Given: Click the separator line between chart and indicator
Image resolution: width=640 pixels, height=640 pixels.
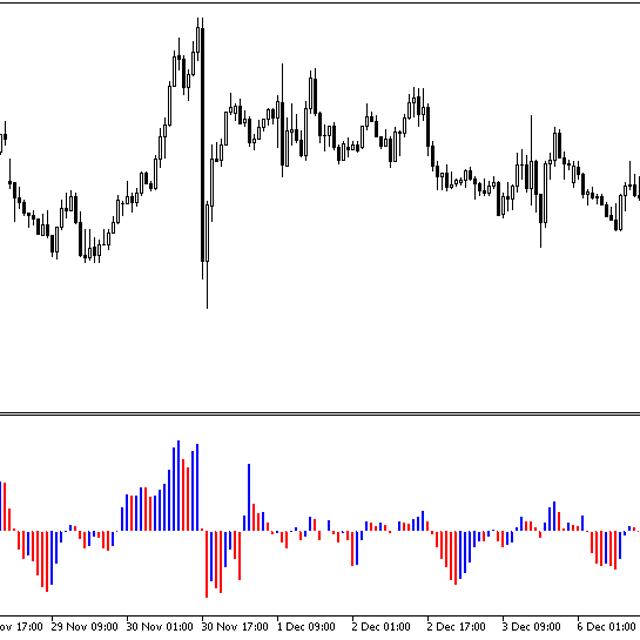Looking at the screenshot, I should tap(320, 413).
